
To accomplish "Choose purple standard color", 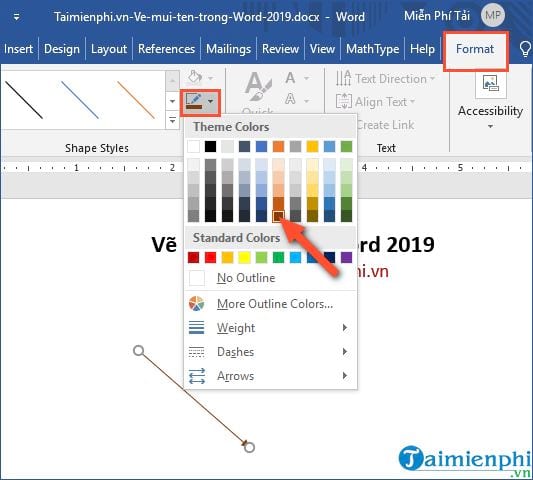I will [346, 257].
